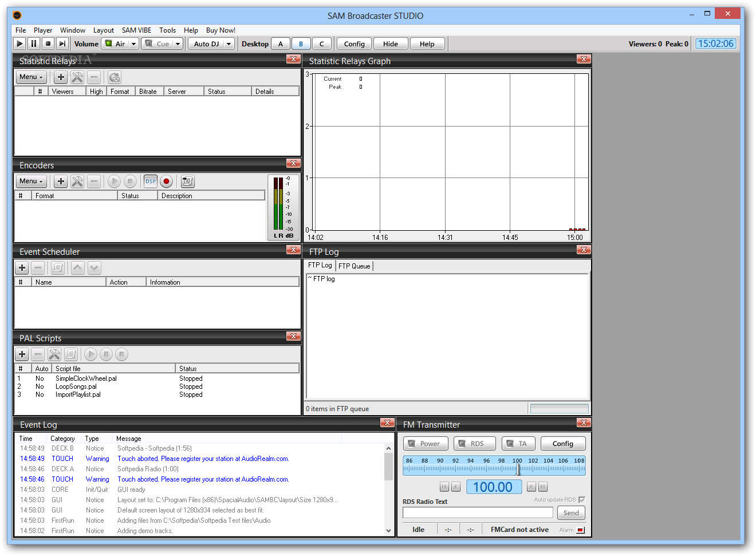Remove encoder with the minus icon
The image size is (756, 556).
click(94, 182)
